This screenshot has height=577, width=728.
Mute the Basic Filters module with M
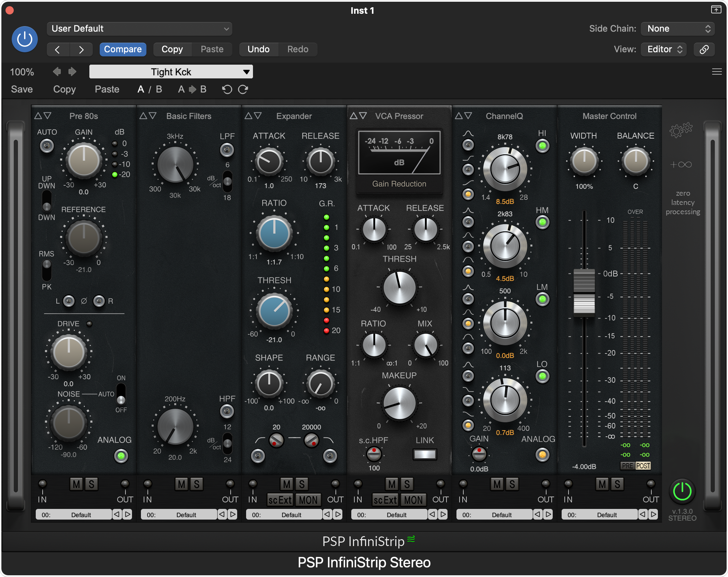pyautogui.click(x=181, y=484)
